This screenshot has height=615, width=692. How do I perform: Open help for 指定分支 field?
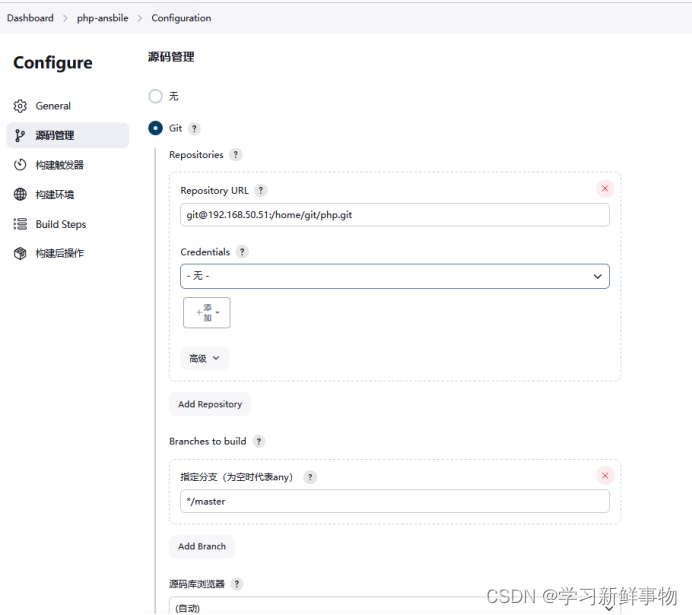pos(310,477)
